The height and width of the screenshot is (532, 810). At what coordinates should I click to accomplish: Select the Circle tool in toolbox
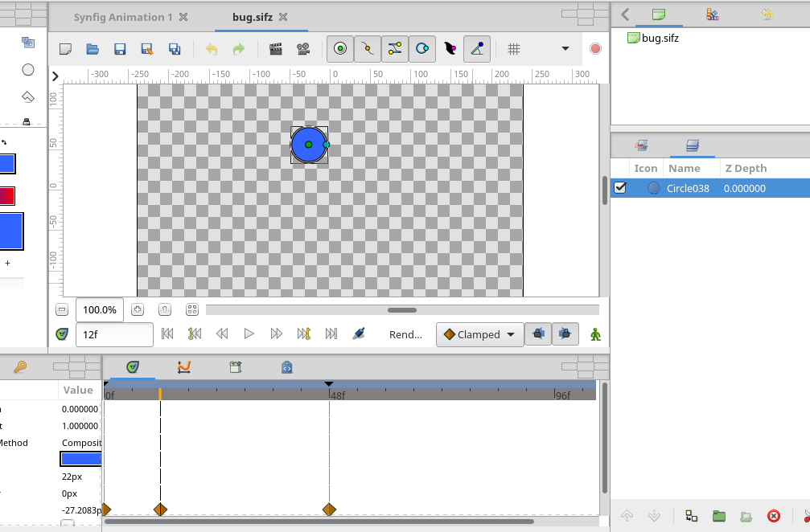pyautogui.click(x=28, y=70)
